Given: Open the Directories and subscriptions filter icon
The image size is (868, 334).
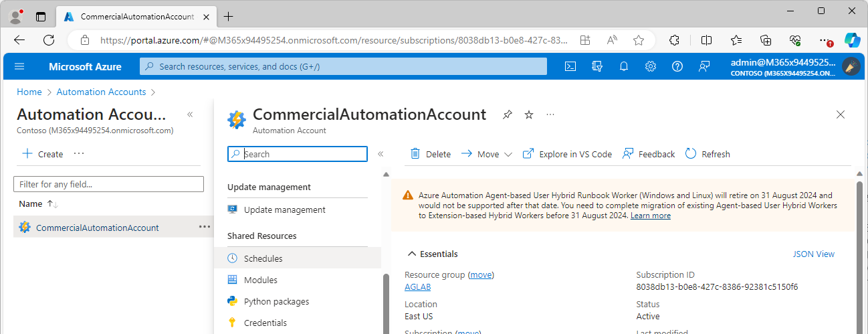Looking at the screenshot, I should point(597,66).
